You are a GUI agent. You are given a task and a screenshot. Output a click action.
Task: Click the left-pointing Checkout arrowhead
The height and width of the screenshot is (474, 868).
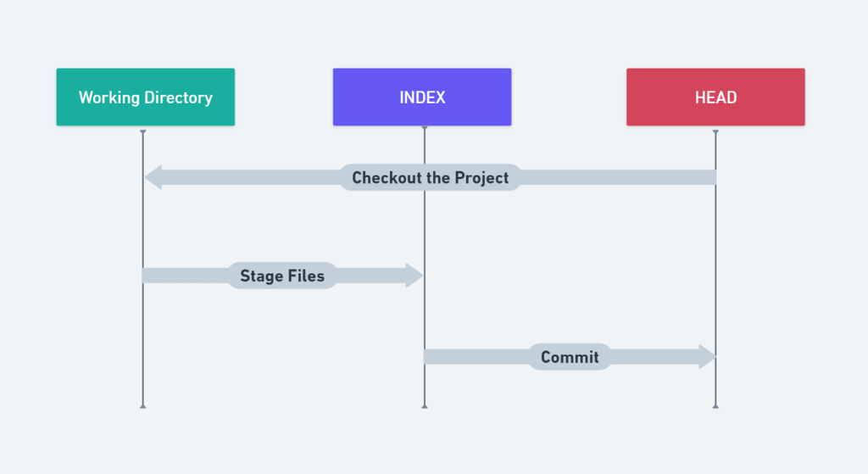click(x=153, y=177)
